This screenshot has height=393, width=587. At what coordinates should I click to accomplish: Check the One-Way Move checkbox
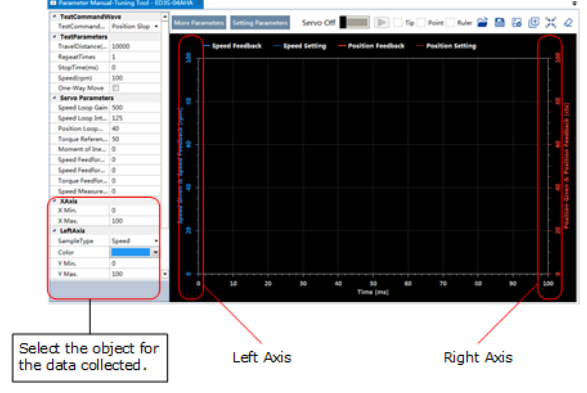pyautogui.click(x=116, y=88)
